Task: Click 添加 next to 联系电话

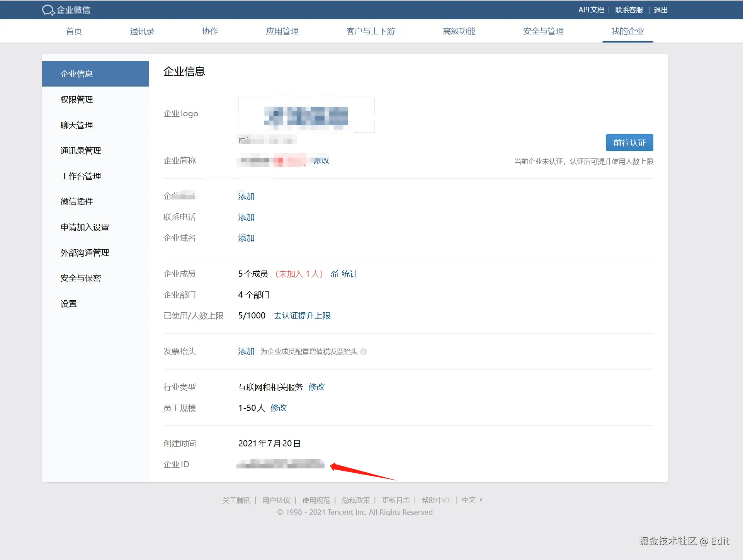Action: click(246, 217)
